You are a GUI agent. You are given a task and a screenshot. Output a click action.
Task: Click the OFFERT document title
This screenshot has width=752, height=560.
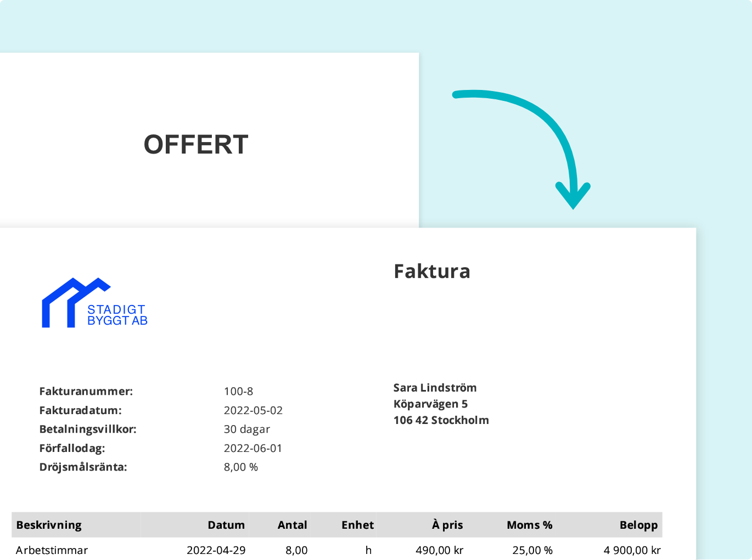click(x=196, y=144)
